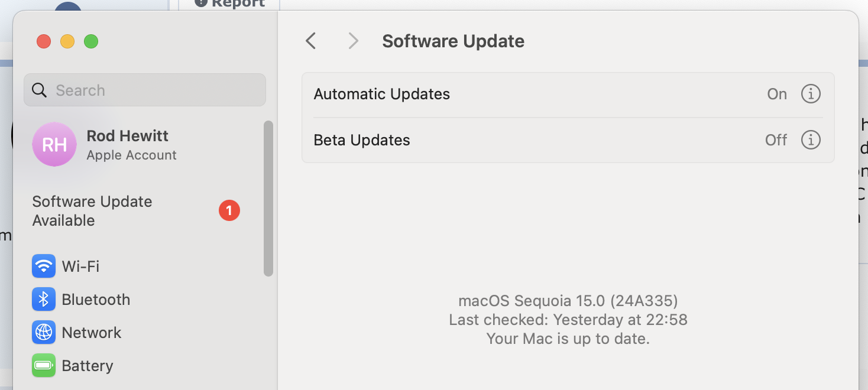Click the yellow minimize window button
This screenshot has height=390, width=868.
[x=67, y=41]
